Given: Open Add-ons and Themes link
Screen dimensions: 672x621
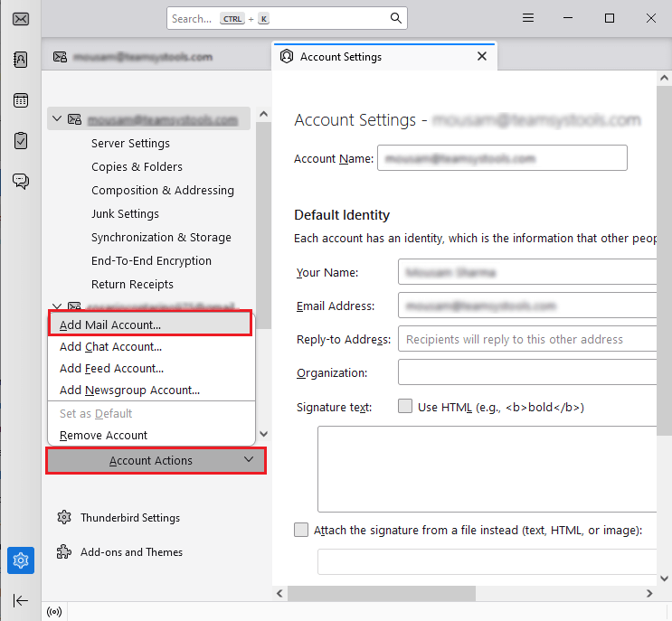Looking at the screenshot, I should (131, 552).
